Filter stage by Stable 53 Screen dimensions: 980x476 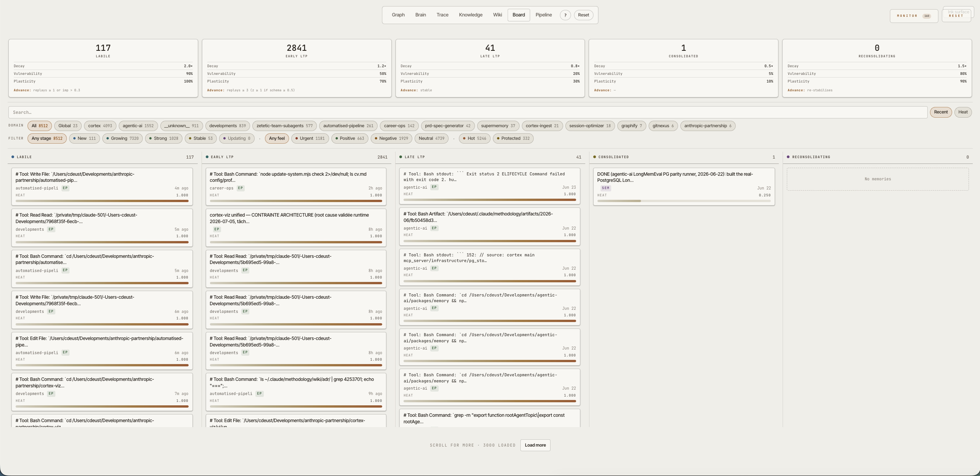pos(201,138)
